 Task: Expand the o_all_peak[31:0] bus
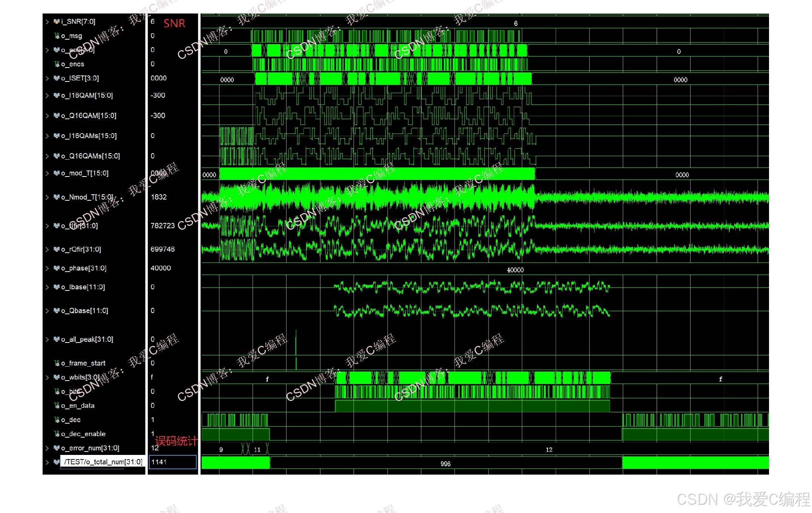pos(47,339)
